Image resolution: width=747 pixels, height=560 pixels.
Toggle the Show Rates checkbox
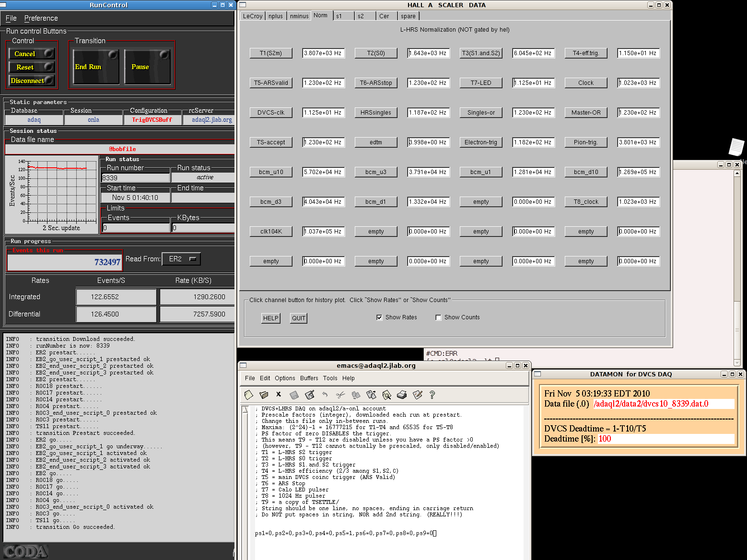pos(379,317)
